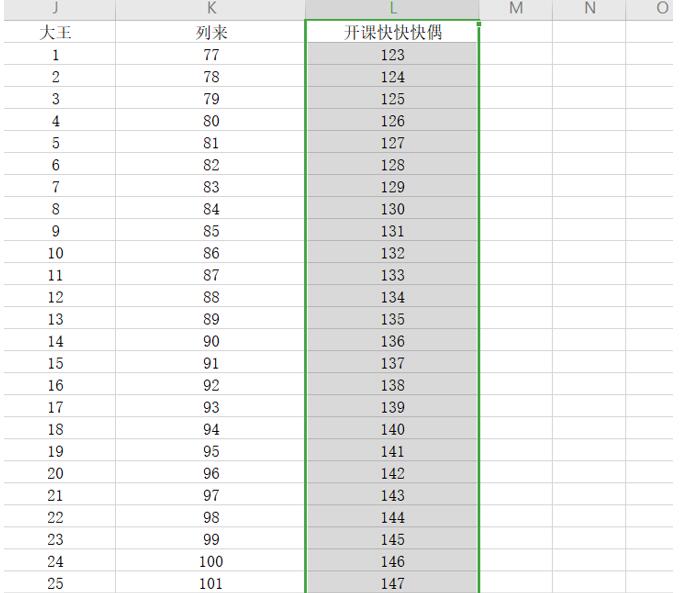Select cell with value 143
Screen dimensions: 691x593
coord(392,495)
